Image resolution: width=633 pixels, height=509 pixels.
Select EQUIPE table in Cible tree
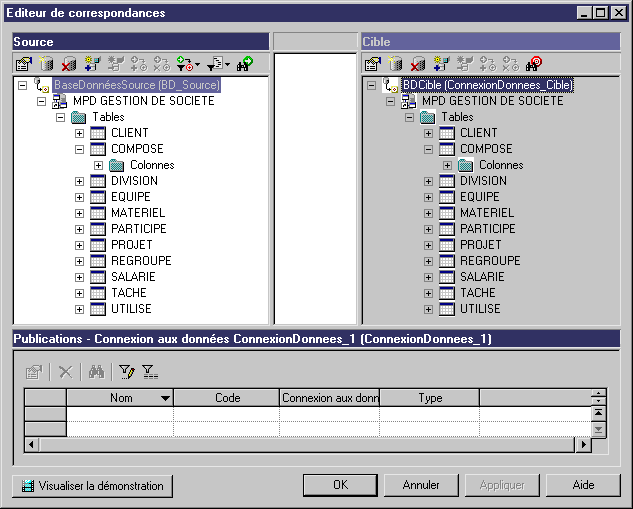[480, 197]
